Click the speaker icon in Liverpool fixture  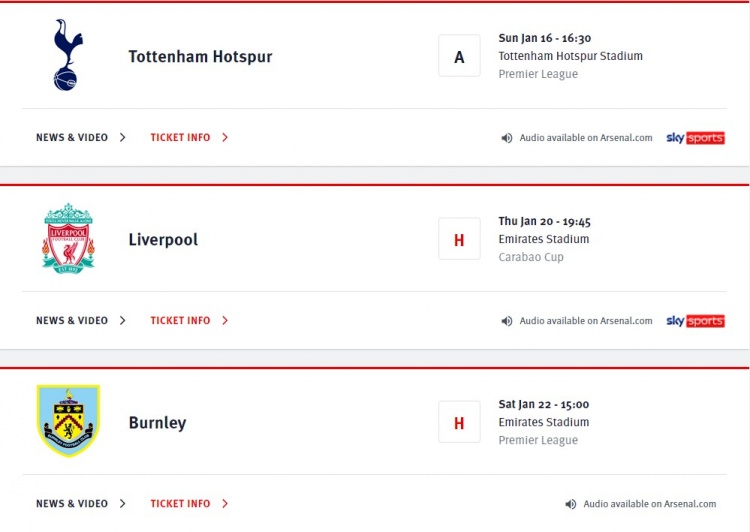[x=507, y=321]
